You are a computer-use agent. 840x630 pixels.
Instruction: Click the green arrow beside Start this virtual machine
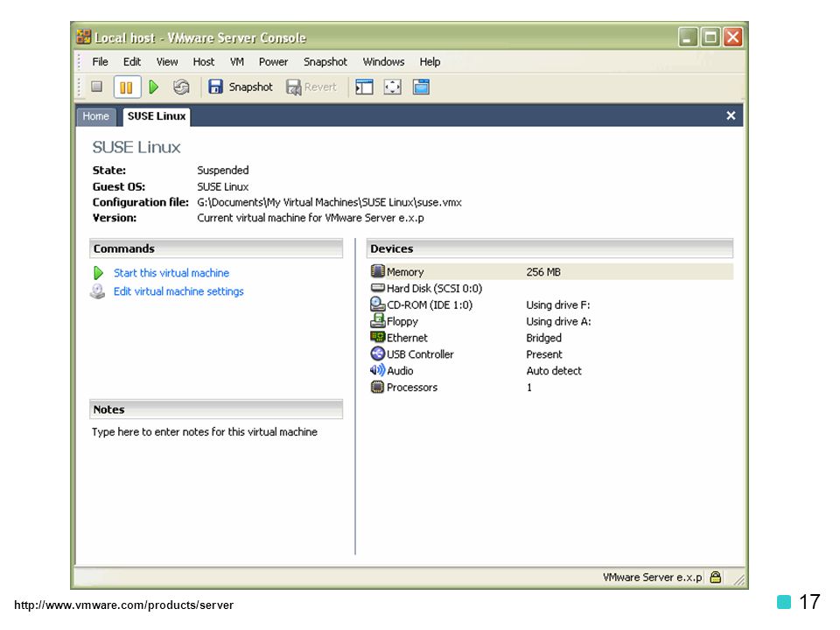pos(98,273)
